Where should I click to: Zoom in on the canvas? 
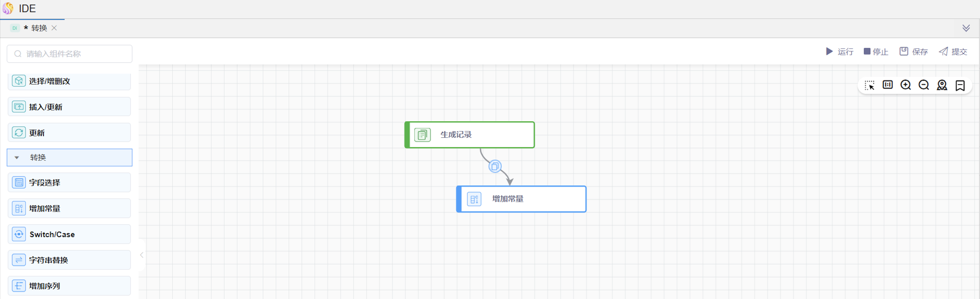[906, 85]
